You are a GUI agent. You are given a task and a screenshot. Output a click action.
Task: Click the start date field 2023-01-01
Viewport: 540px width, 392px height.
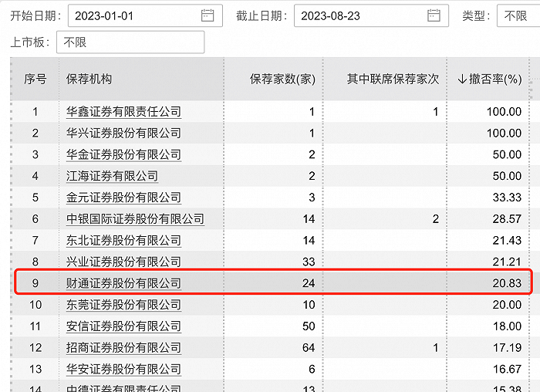point(145,15)
